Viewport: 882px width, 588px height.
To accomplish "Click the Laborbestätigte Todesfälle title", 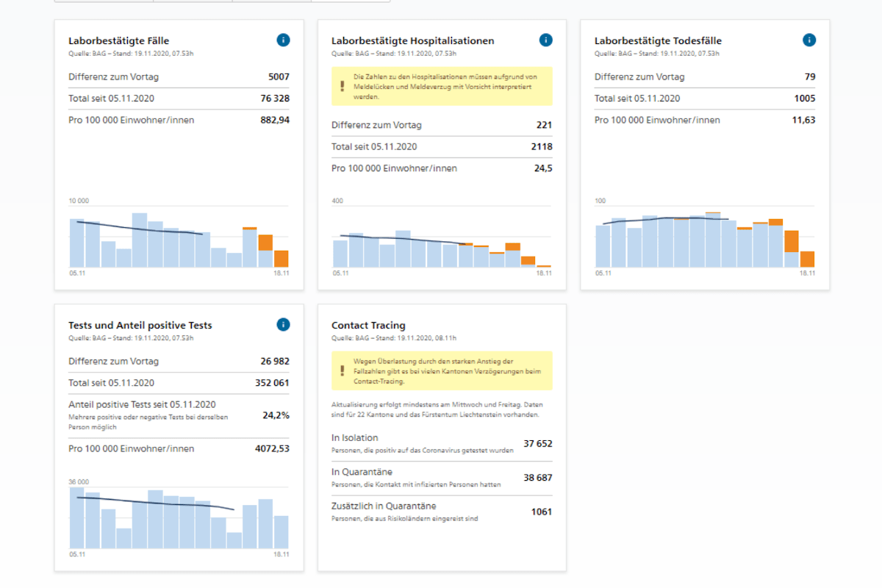I will coord(658,41).
